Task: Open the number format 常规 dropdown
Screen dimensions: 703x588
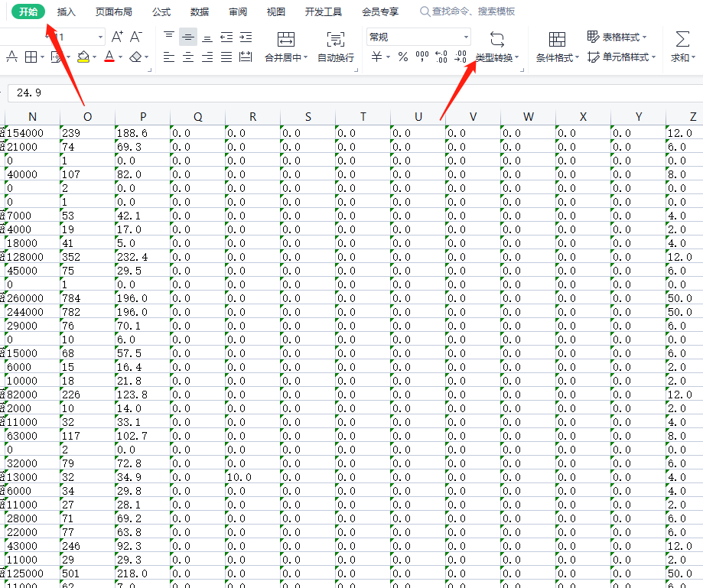Action: (467, 37)
